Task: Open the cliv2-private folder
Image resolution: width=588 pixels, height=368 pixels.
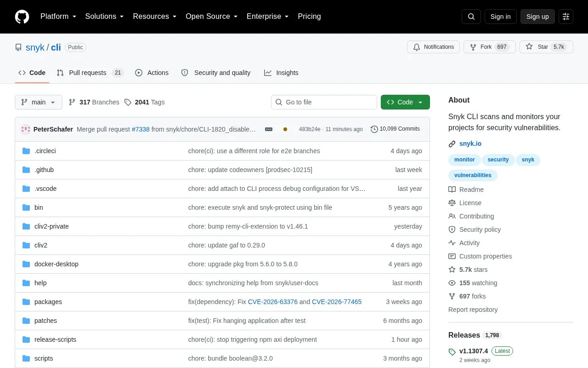Action: click(x=51, y=226)
